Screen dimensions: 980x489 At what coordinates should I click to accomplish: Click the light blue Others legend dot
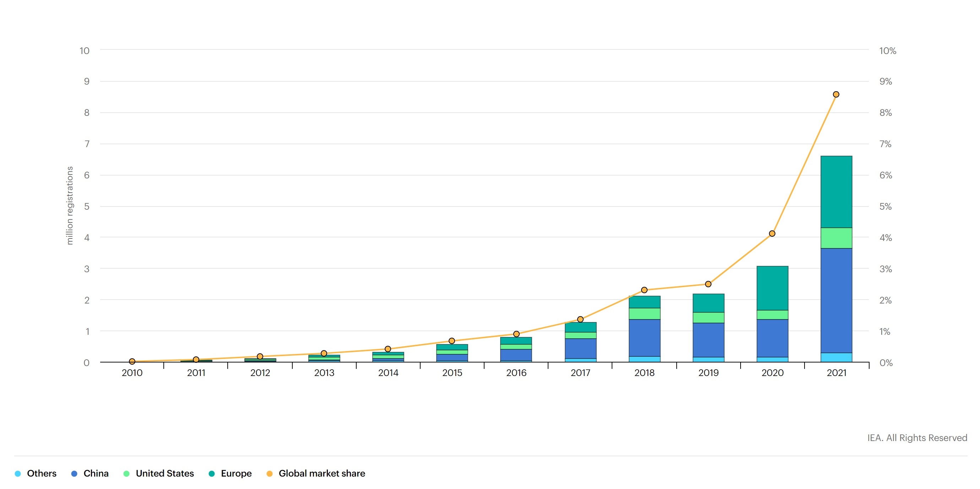point(17,473)
